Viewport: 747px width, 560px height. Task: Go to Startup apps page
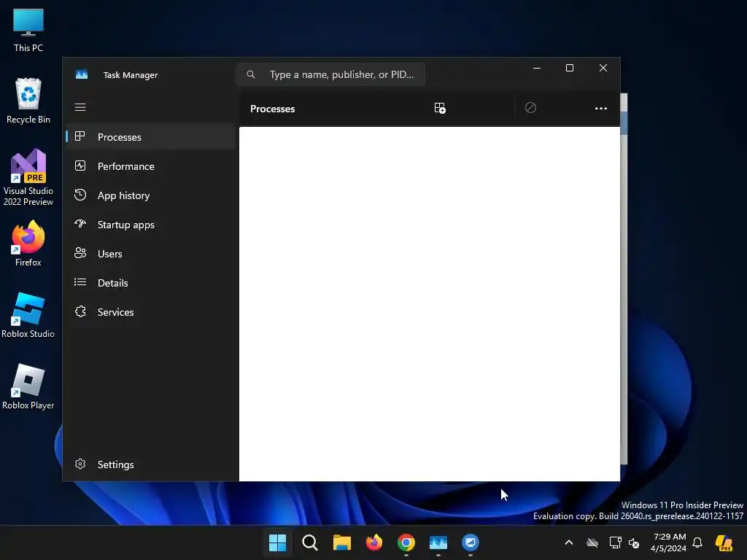pyautogui.click(x=150, y=225)
